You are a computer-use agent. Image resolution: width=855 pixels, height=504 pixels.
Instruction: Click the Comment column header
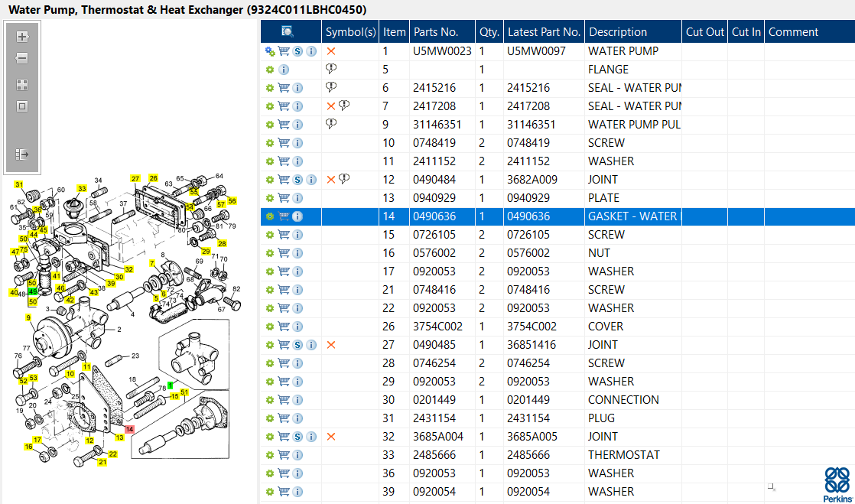click(810, 31)
